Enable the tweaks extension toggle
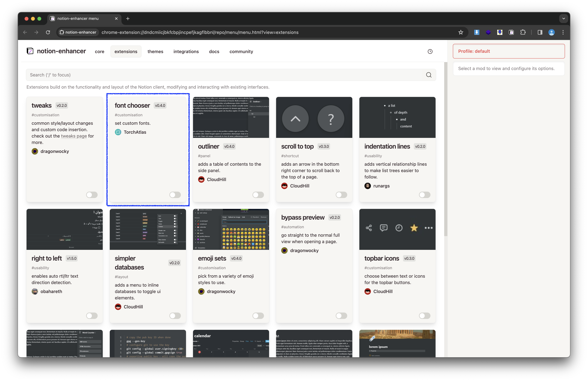Screen dimensions: 588x381 pyautogui.click(x=92, y=195)
